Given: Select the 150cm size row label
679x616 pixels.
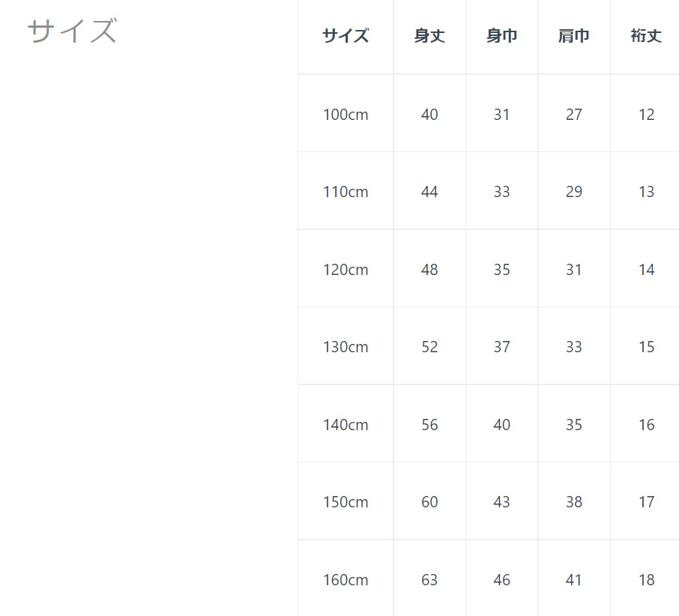Looking at the screenshot, I should coord(345,502).
